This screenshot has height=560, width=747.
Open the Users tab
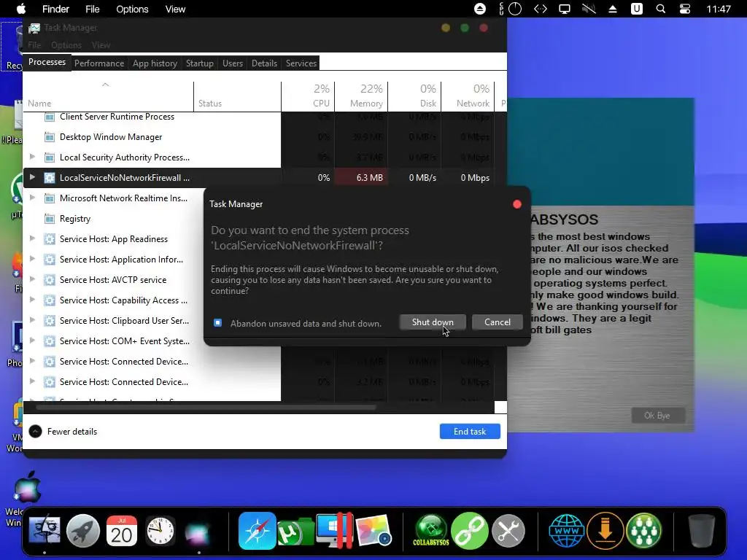point(233,63)
